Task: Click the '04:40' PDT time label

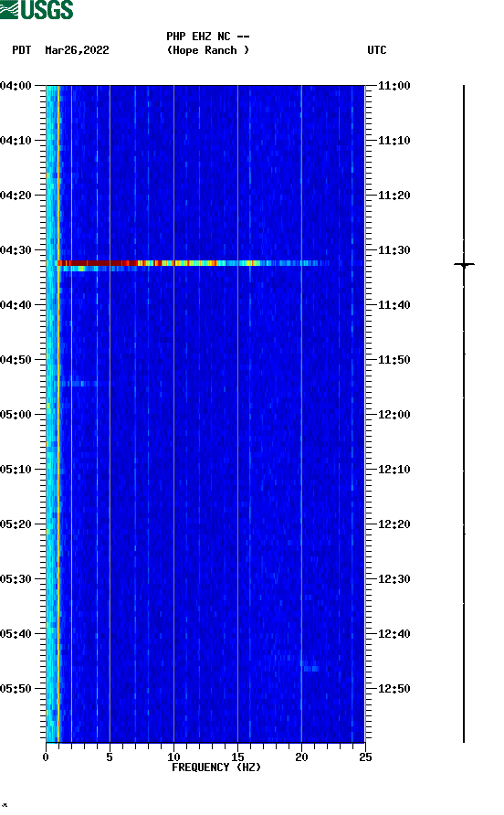Action: pyautogui.click(x=16, y=305)
